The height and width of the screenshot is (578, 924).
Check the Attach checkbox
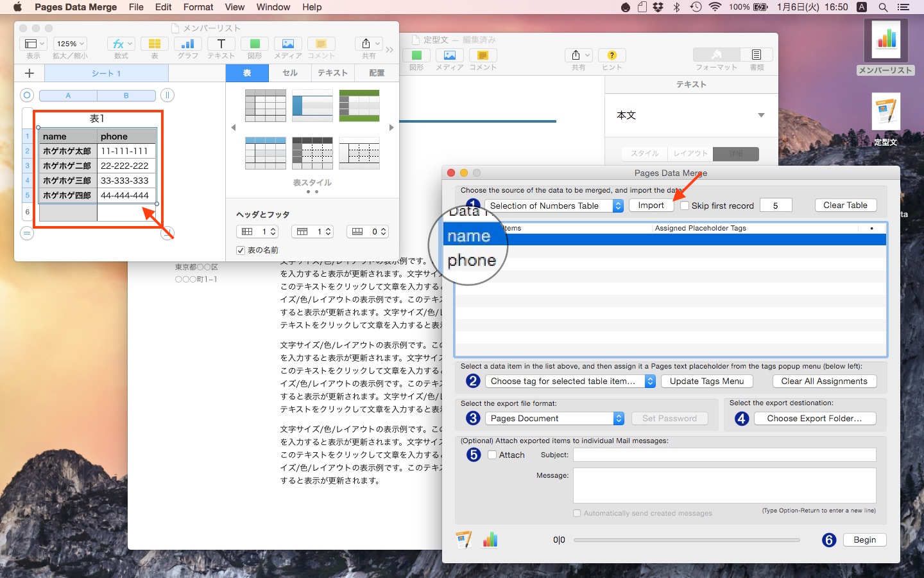(x=492, y=455)
